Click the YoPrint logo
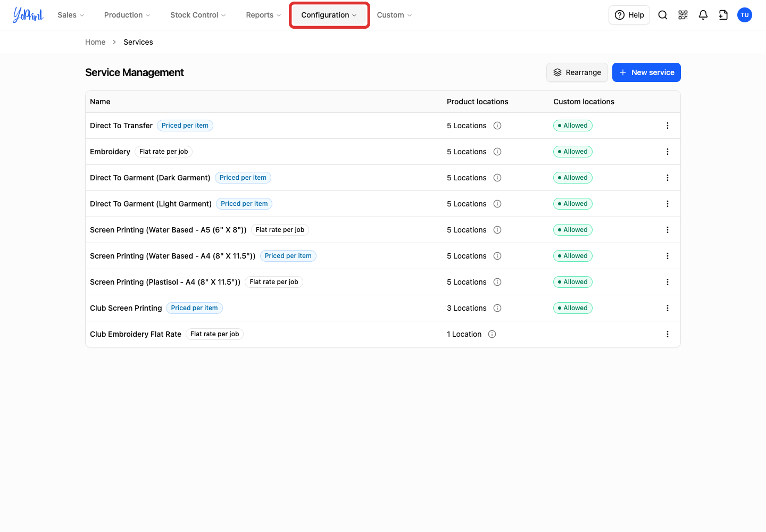The image size is (766, 532). coord(28,15)
